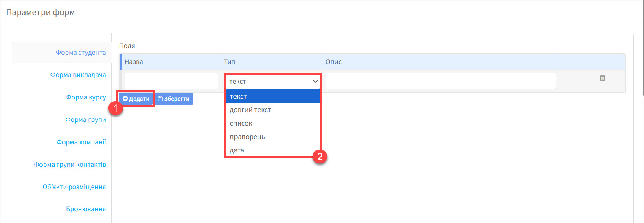Open Об'єкти розміщення tab
The image size is (644, 223).
tap(74, 187)
